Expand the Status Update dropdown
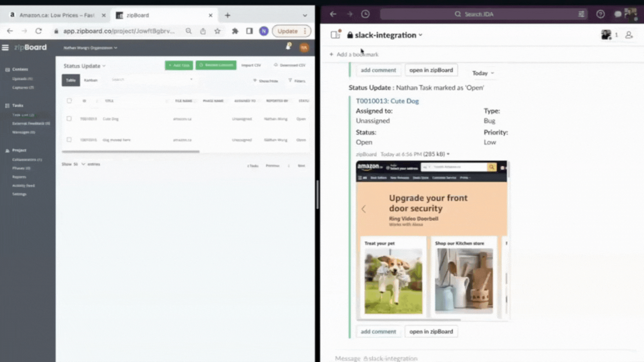644x362 pixels. pyautogui.click(x=84, y=66)
